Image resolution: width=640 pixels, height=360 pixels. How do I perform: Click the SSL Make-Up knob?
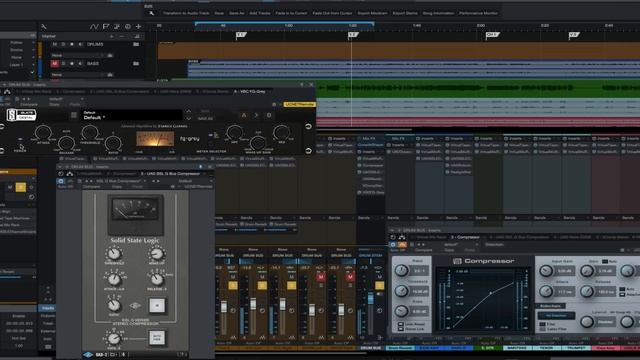157,254
